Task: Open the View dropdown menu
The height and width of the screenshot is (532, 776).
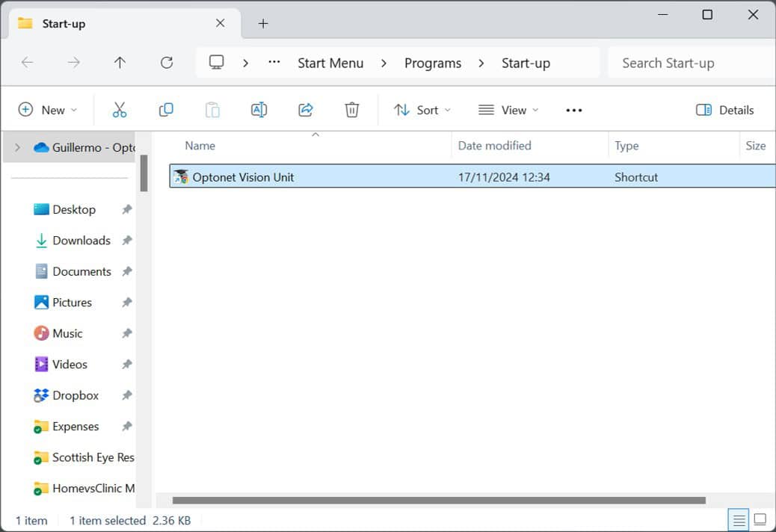Action: click(x=508, y=110)
